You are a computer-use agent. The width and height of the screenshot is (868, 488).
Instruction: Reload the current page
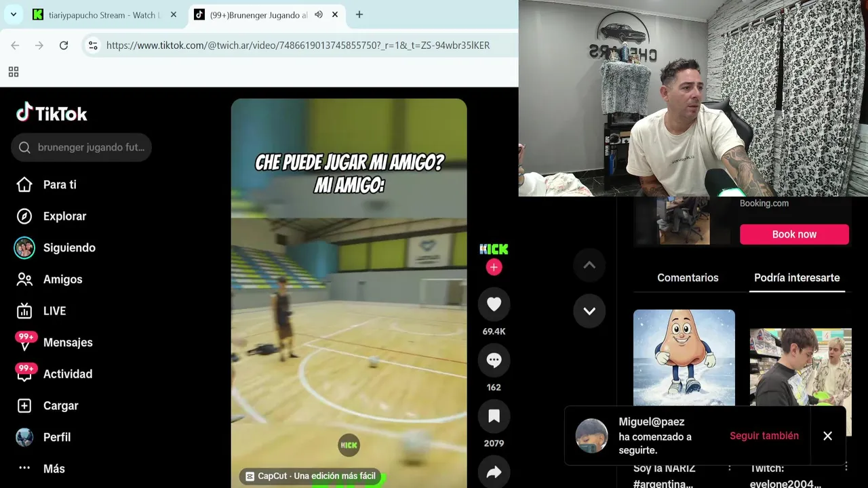click(64, 45)
